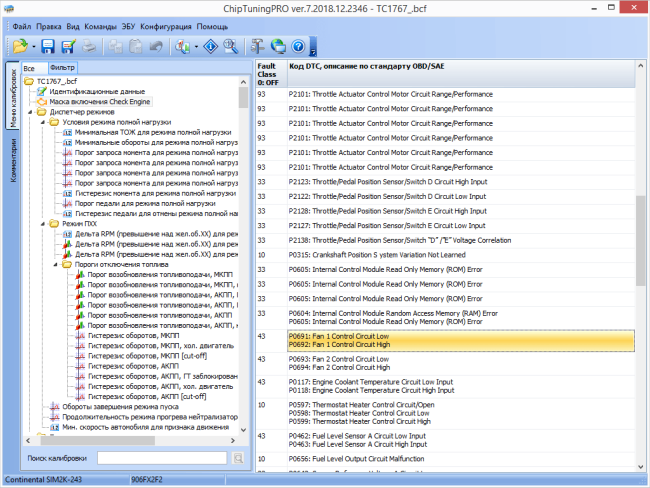Open dropdown arrow beside compare charts icon
The image size is (650, 488).
[x=196, y=46]
